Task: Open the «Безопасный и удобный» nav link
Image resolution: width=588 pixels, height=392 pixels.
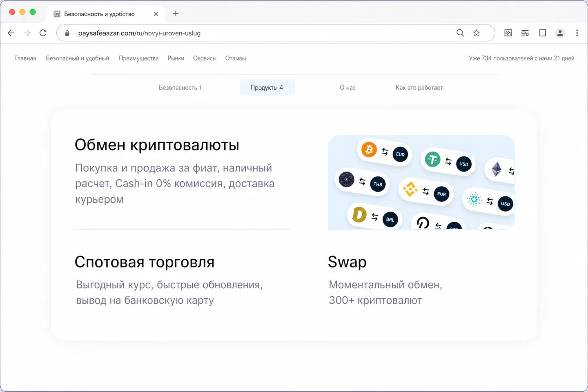Action: tap(78, 58)
